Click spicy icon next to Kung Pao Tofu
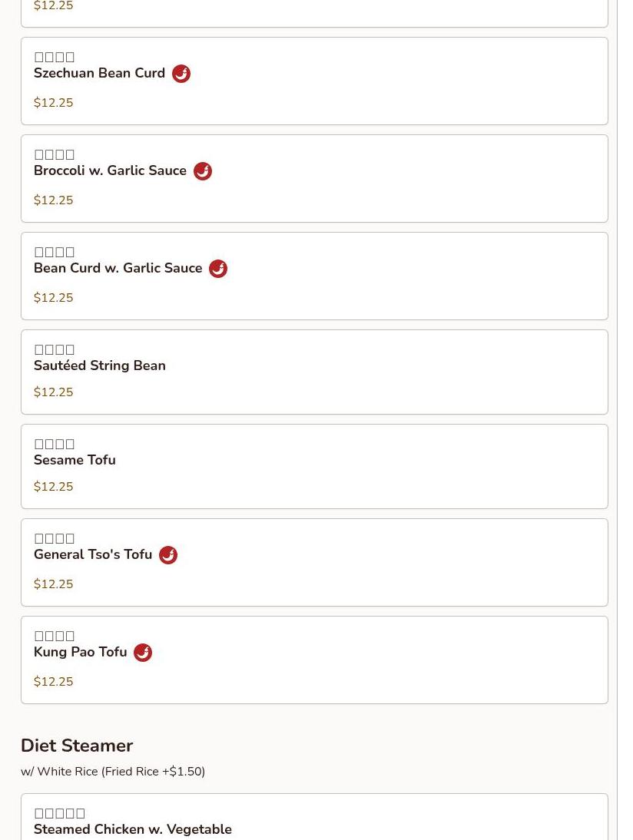 tap(143, 653)
